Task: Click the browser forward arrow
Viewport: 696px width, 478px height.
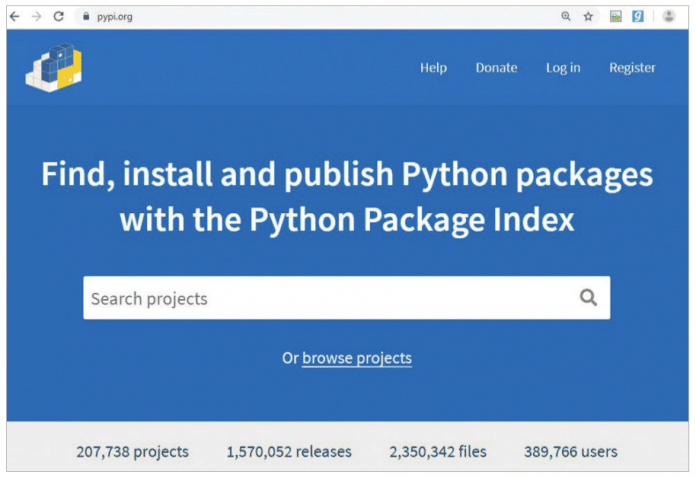Action: [x=36, y=16]
